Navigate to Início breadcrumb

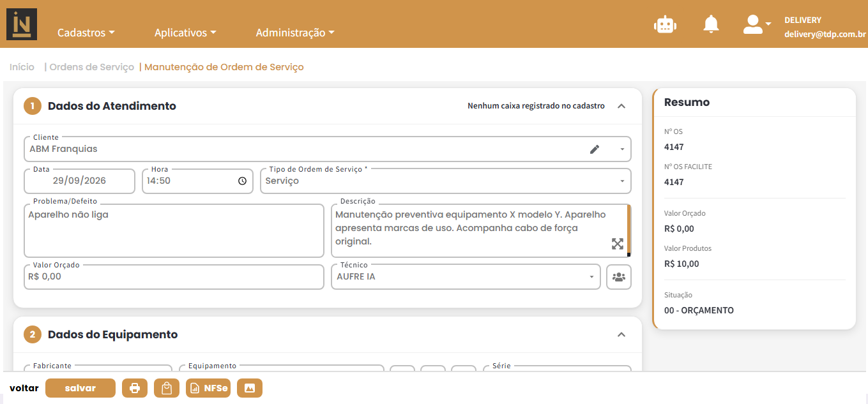pos(22,67)
